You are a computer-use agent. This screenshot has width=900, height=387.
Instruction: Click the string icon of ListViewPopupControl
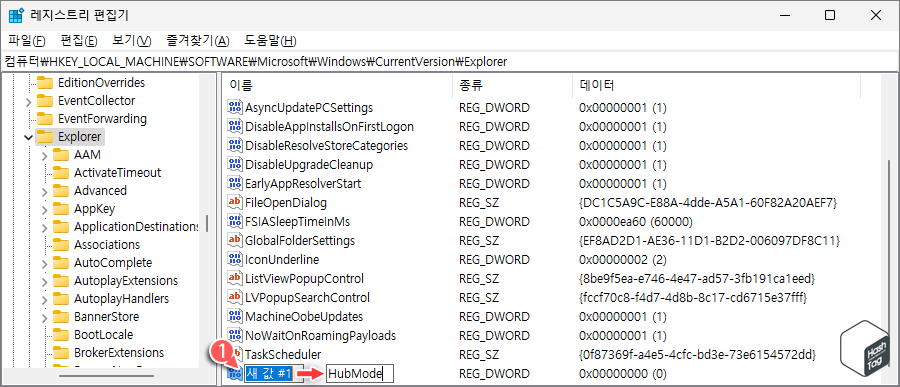coord(235,278)
